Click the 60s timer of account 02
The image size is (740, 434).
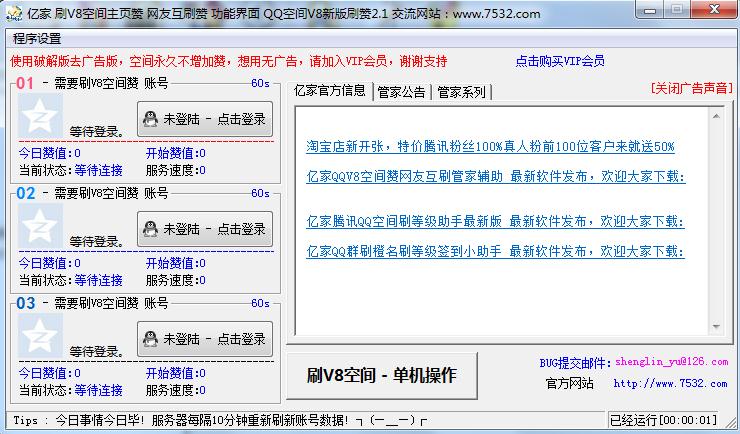pyautogui.click(x=260, y=193)
